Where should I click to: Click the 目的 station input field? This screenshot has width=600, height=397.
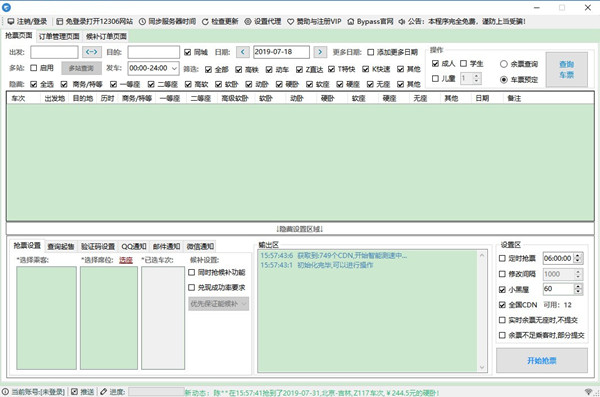(154, 52)
